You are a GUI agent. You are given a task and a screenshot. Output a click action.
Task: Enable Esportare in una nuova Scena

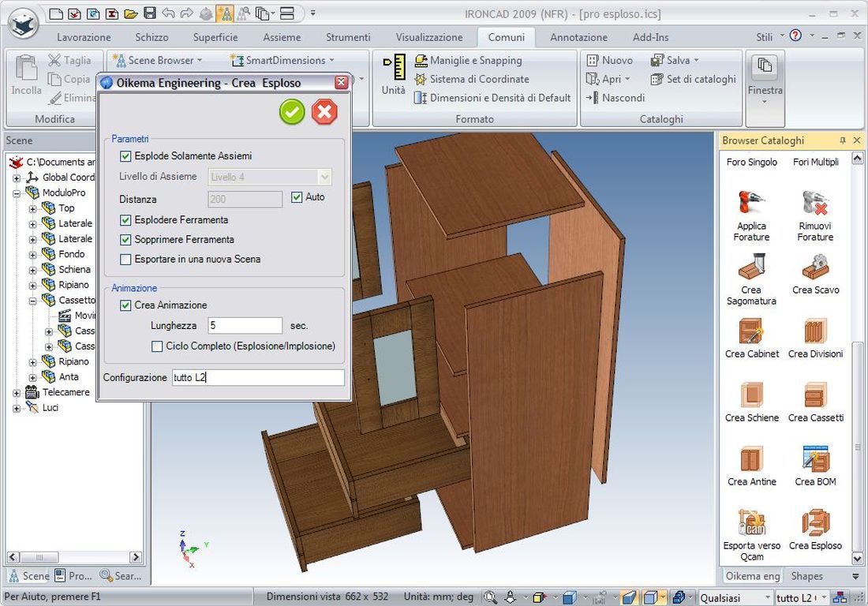tap(125, 259)
